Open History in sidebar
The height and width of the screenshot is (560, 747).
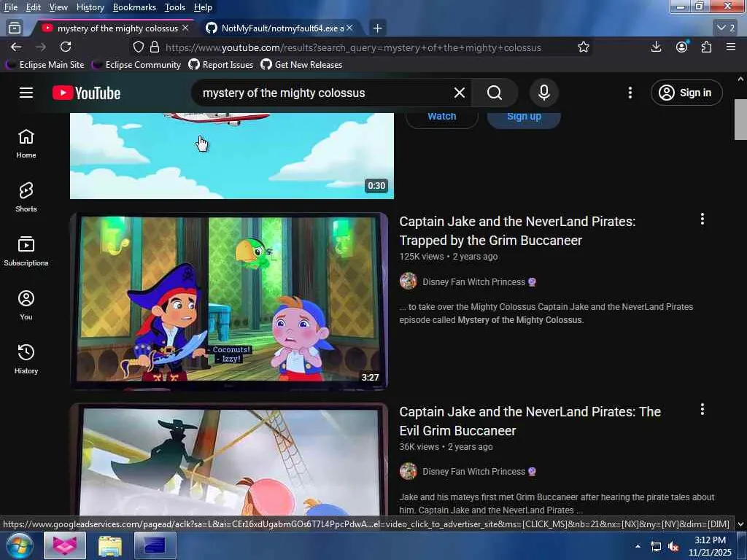26,359
